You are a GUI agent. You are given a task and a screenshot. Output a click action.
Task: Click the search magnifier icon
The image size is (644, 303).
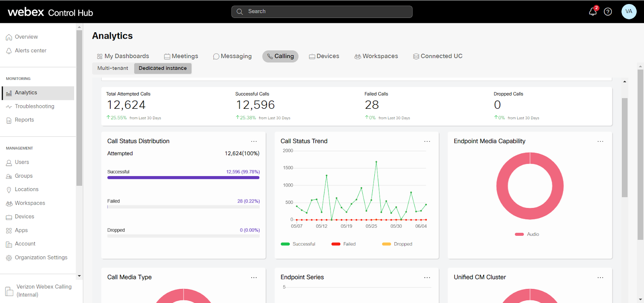(x=239, y=12)
